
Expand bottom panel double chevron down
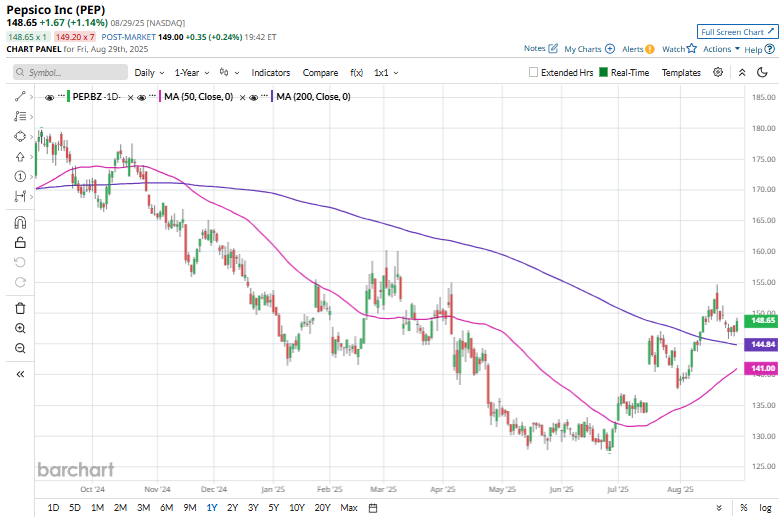click(719, 508)
